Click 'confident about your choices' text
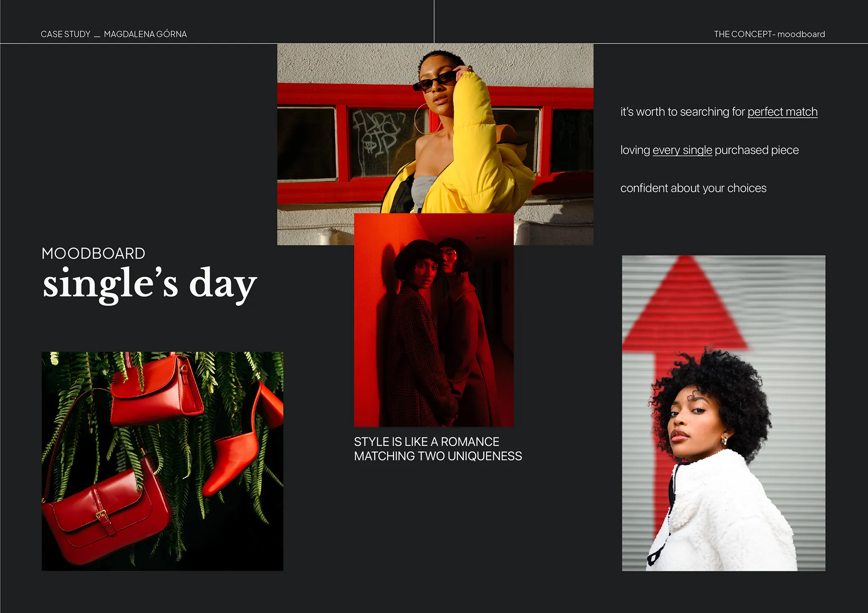 [693, 188]
